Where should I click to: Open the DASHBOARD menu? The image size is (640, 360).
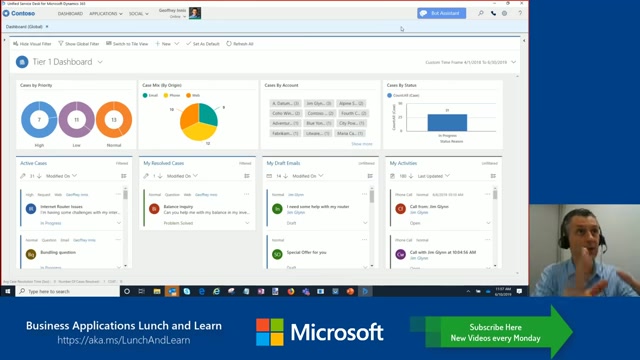70,14
